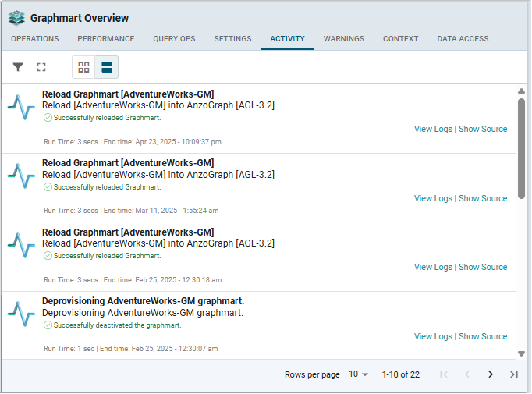Select the Data Access tab

[463, 39]
